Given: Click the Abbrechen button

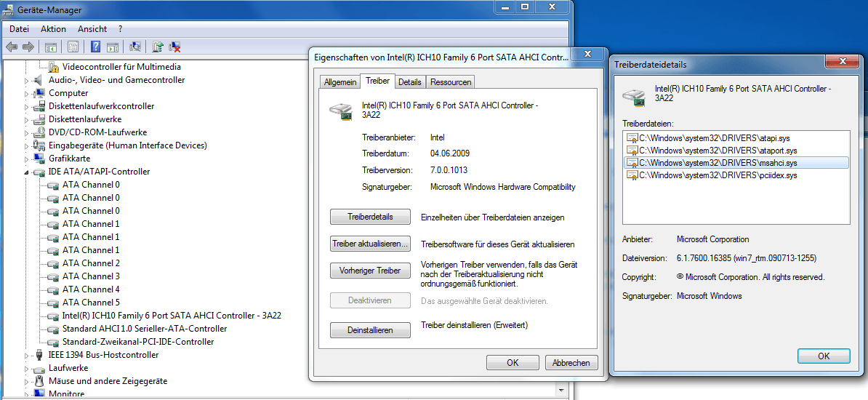Looking at the screenshot, I should click(571, 363).
